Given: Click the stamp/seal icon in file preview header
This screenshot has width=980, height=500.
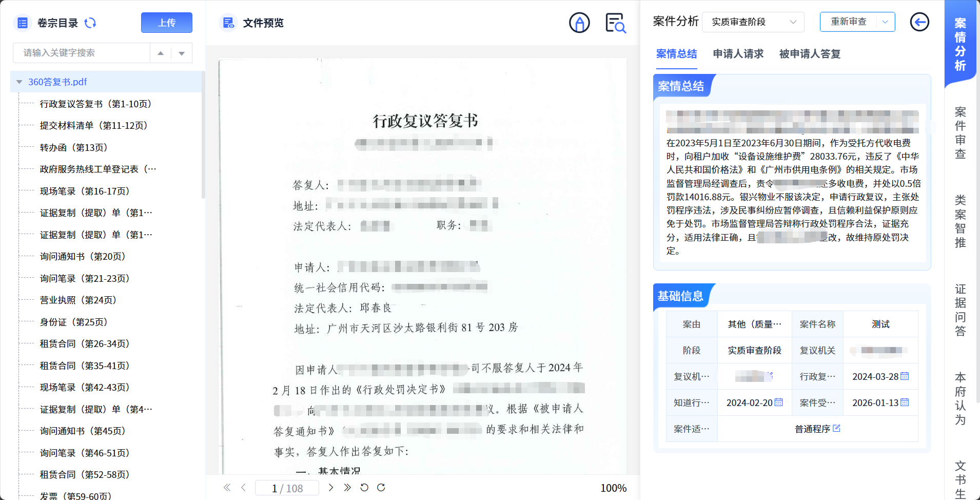Looking at the screenshot, I should pos(579,23).
